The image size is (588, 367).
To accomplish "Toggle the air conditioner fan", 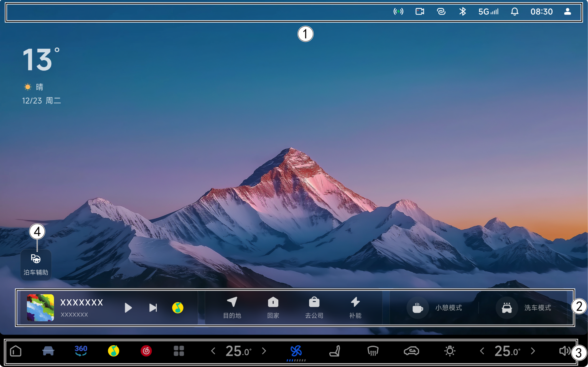I will pyautogui.click(x=296, y=351).
